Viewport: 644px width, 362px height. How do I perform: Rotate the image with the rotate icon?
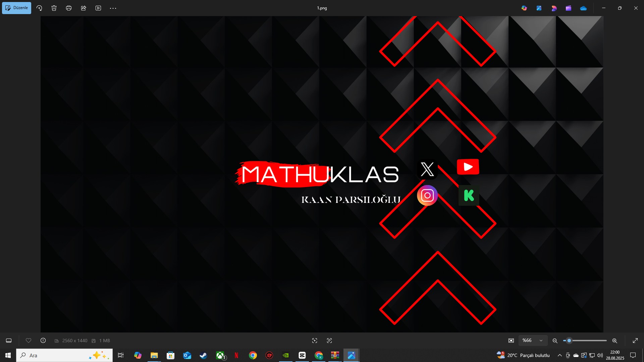click(x=39, y=8)
